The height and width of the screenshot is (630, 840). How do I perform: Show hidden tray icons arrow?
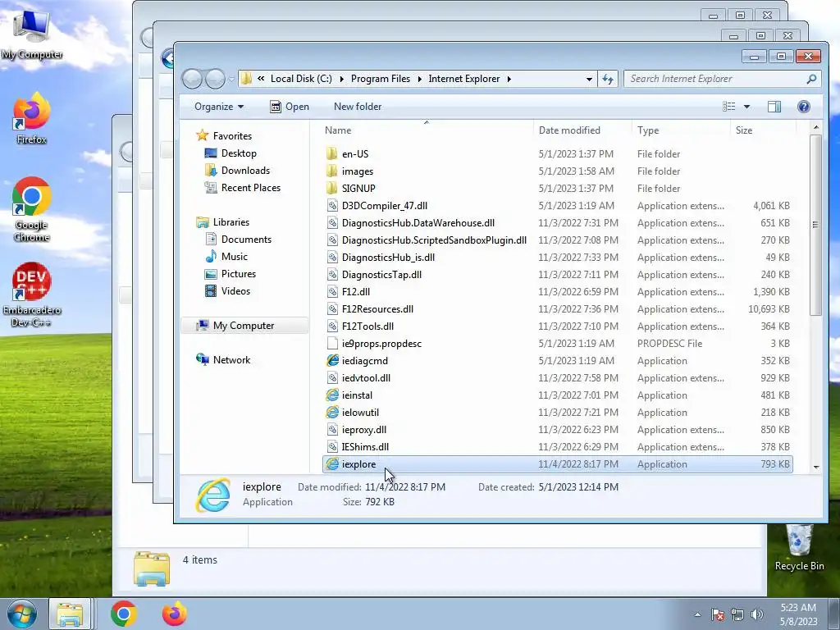click(x=697, y=614)
